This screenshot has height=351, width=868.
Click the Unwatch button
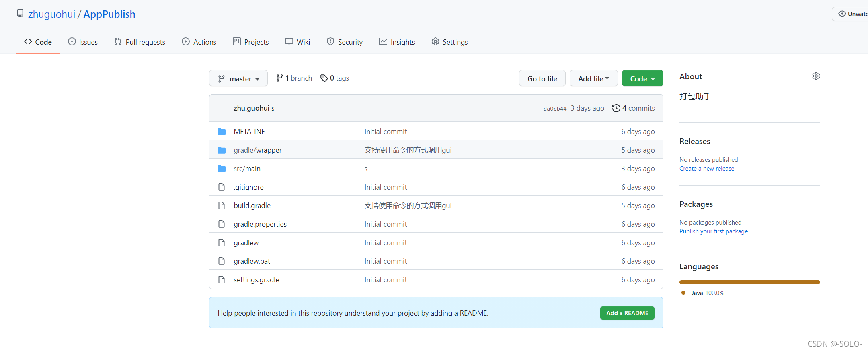pos(850,14)
